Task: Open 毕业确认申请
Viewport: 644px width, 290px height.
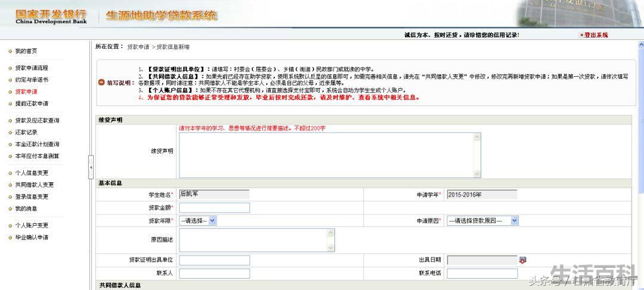Action: point(32,238)
